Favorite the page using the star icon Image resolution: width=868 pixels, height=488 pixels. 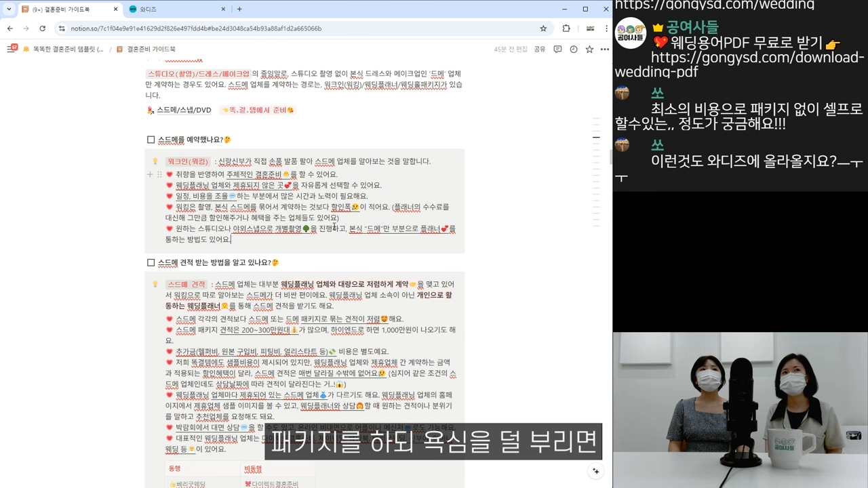point(589,49)
